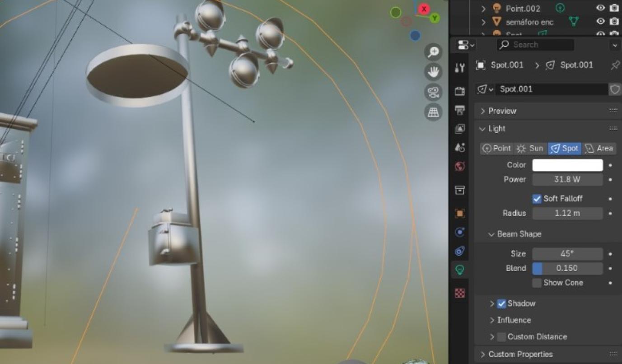Switch perspective/orthographic with the grid button
Image resolution: width=622 pixels, height=364 pixels.
click(433, 112)
